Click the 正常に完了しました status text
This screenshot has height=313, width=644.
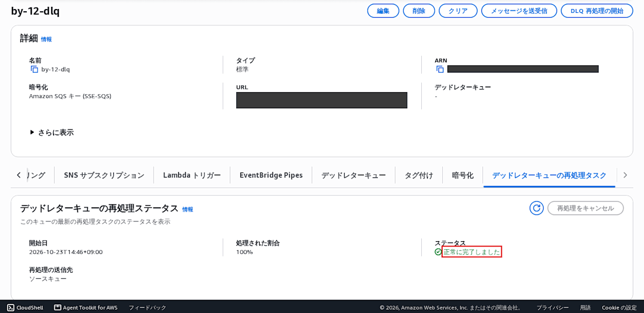point(472,252)
